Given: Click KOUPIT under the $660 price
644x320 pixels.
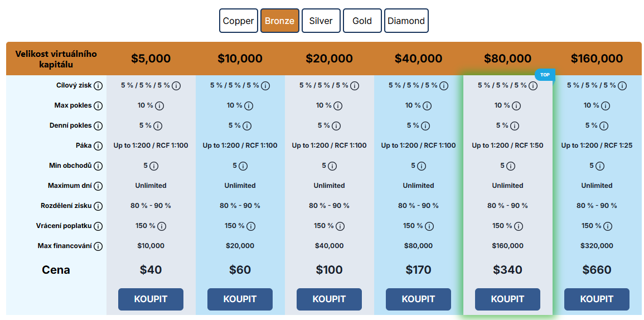Looking at the screenshot, I should tap(597, 299).
